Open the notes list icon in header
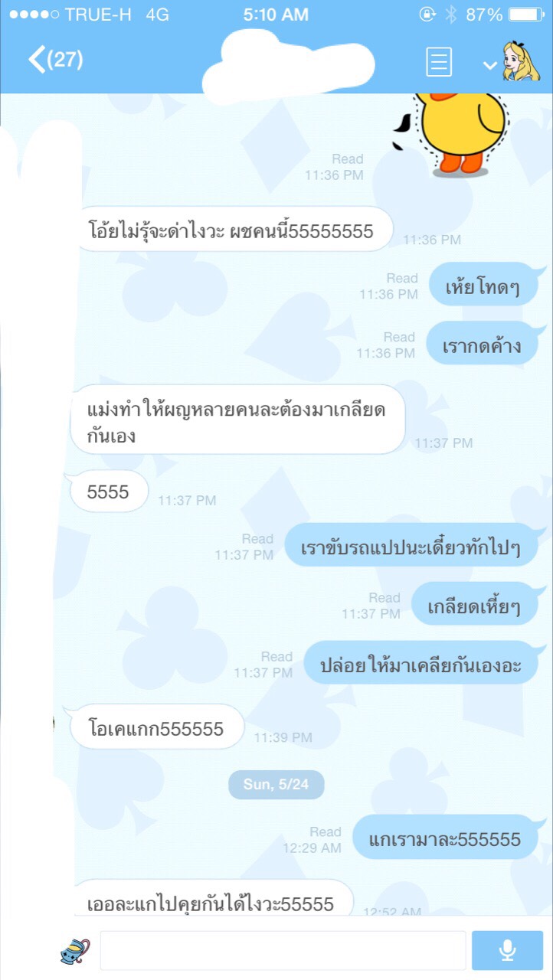Screen dimensions: 553x980 439,62
